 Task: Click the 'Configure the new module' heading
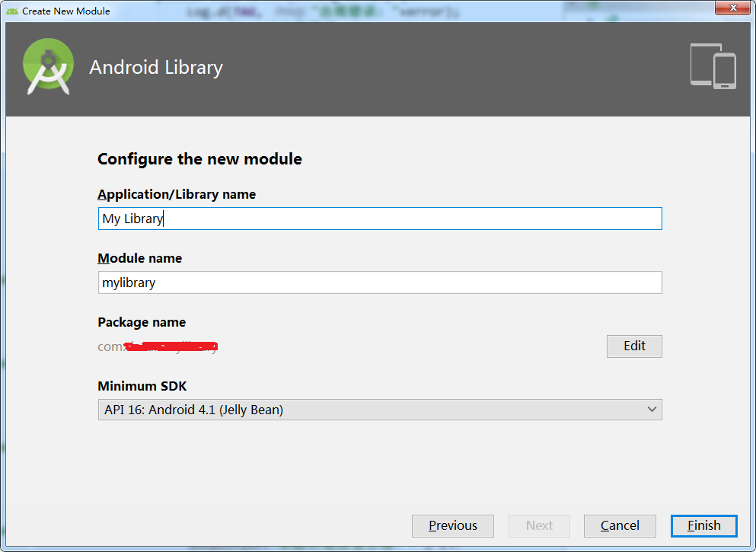point(199,159)
